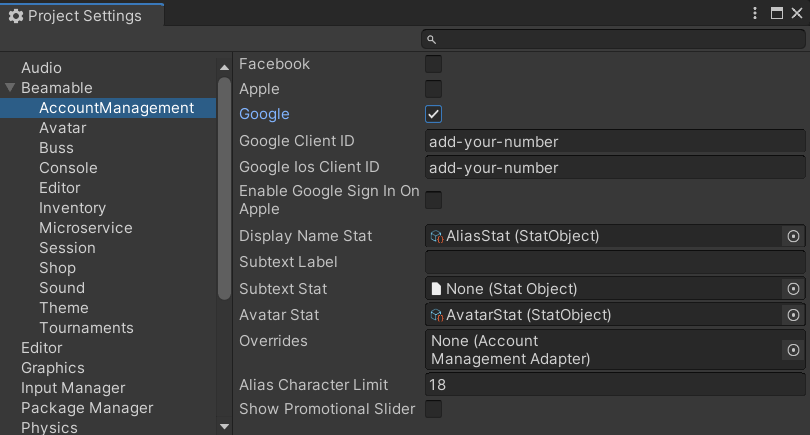Click the AliasStat object icon
The image size is (810, 435).
(x=436, y=236)
